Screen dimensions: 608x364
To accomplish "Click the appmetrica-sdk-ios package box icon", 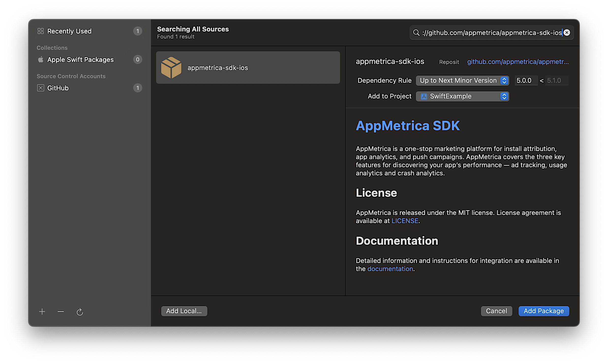I will point(171,68).
